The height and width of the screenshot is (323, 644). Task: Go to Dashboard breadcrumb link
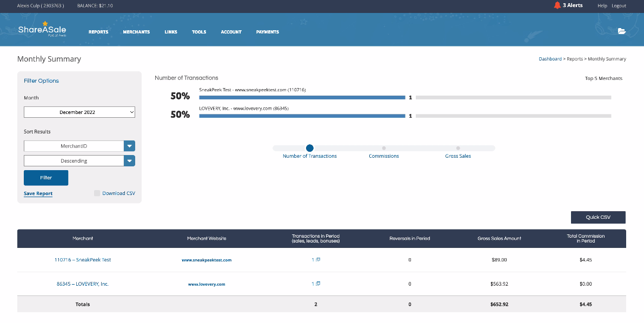tap(550, 59)
